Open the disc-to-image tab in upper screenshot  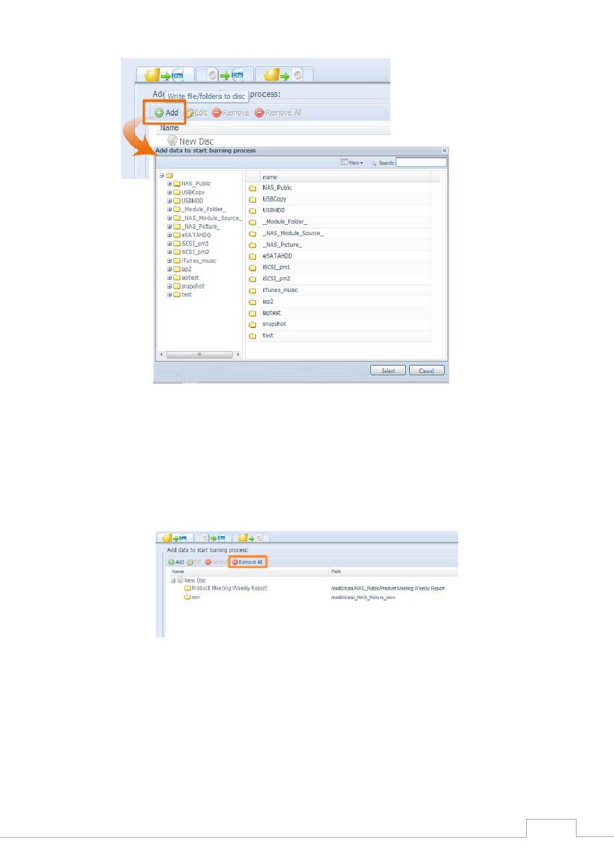(x=224, y=75)
